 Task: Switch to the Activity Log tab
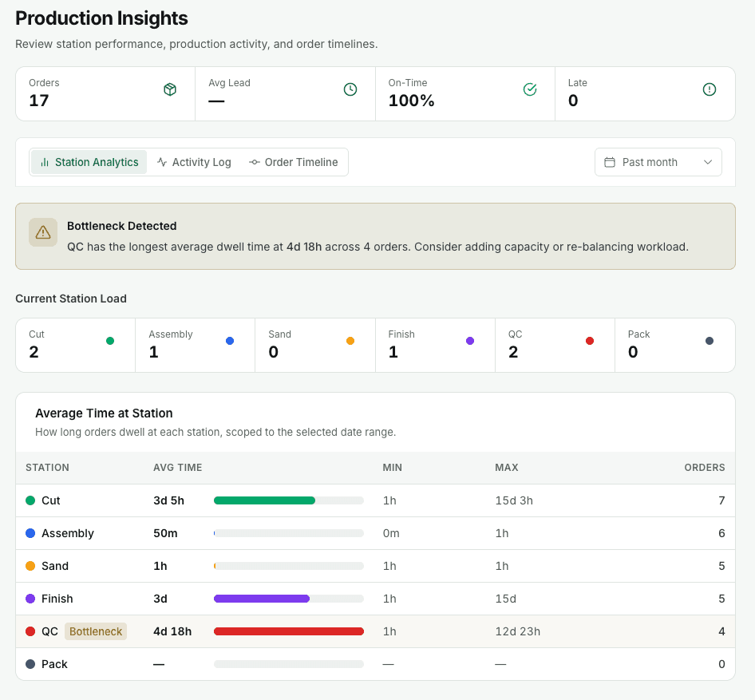click(x=194, y=162)
